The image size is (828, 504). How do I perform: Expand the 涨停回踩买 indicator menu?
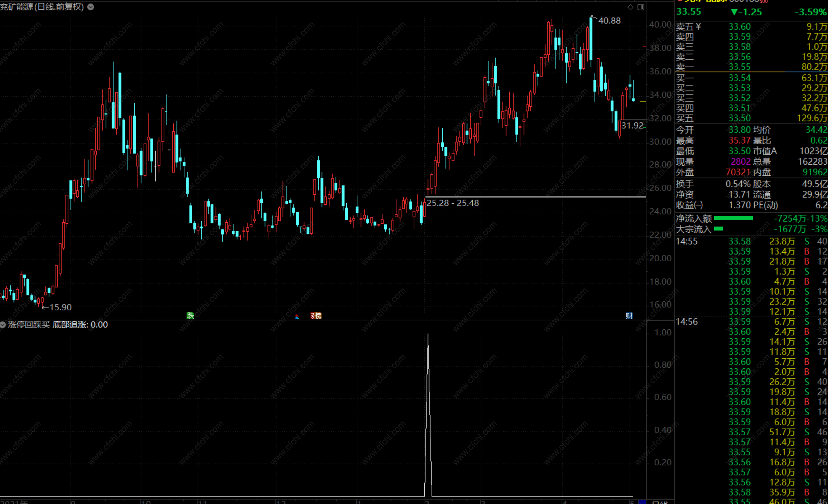click(3, 324)
